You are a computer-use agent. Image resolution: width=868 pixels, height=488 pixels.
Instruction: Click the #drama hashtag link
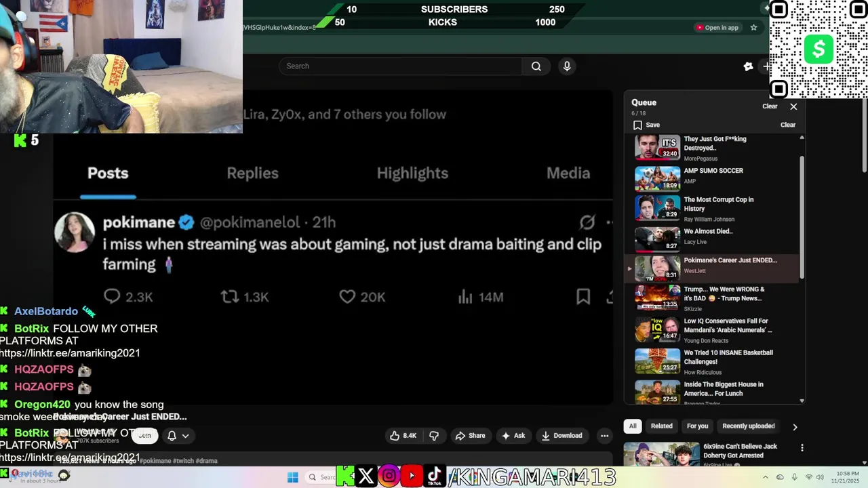(207, 461)
